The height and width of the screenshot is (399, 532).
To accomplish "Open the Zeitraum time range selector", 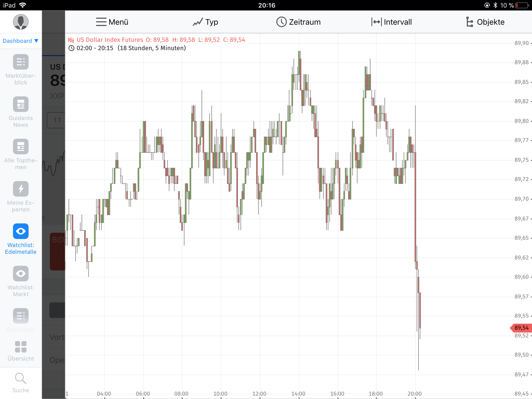I will 298,22.
